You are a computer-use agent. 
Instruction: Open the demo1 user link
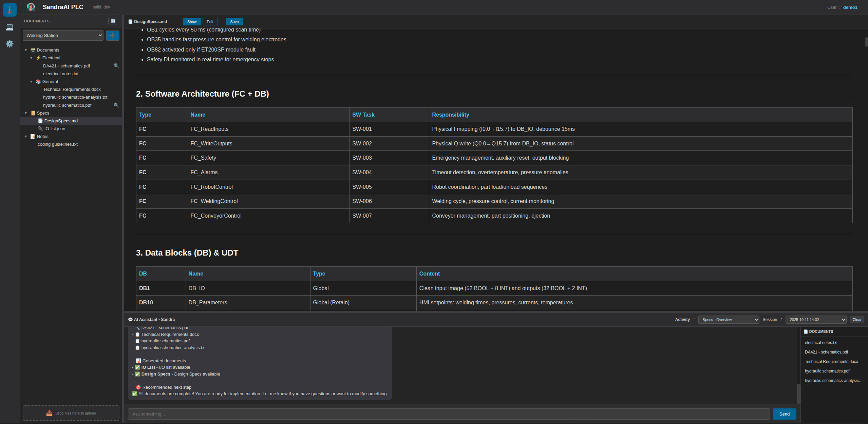(x=850, y=7)
